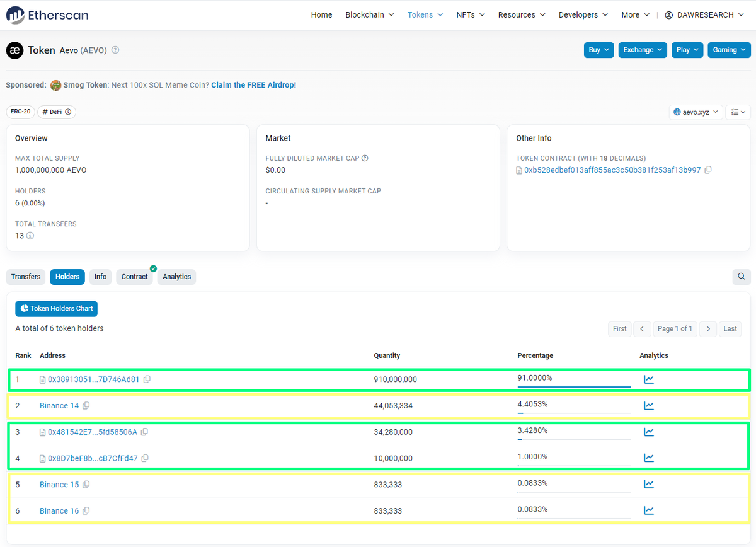Open the Contract tab
Viewport: 756px width, 547px height.
click(x=134, y=277)
